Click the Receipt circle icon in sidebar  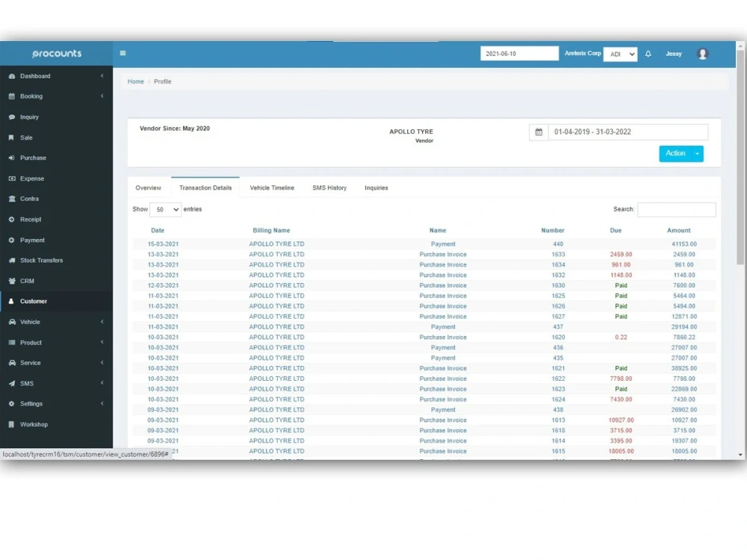tap(12, 220)
